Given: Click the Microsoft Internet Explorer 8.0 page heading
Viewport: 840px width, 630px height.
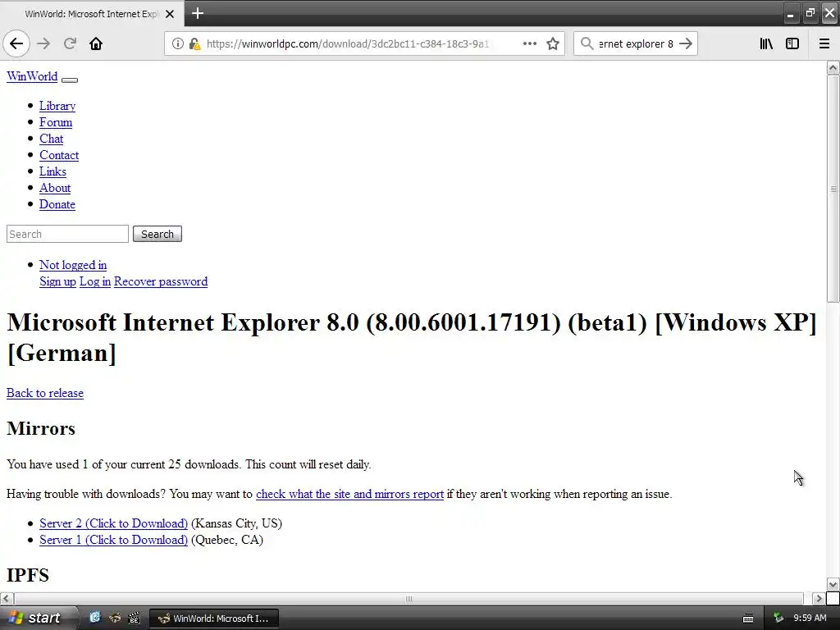Looking at the screenshot, I should click(412, 337).
